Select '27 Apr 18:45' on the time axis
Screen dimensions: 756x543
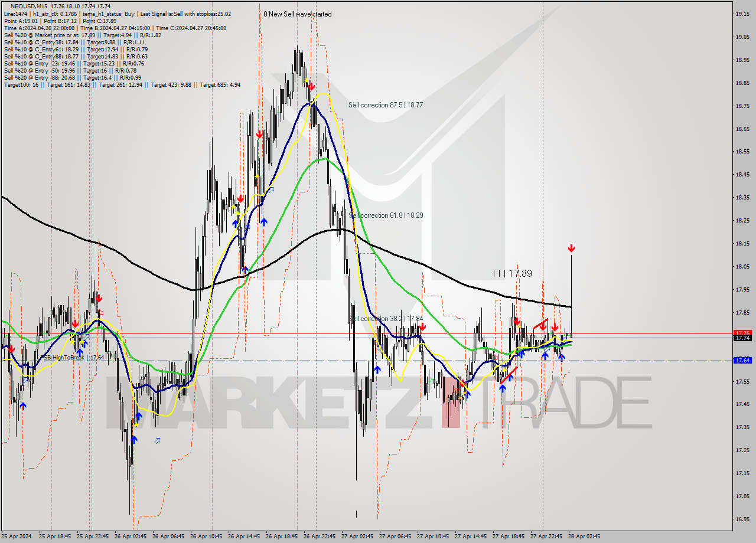(509, 537)
